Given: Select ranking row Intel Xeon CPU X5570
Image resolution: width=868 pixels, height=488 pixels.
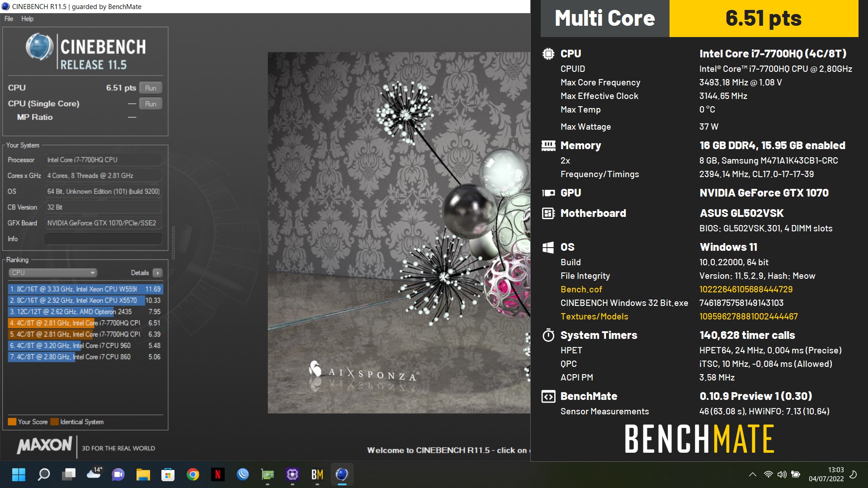Looking at the screenshot, I should click(x=85, y=300).
